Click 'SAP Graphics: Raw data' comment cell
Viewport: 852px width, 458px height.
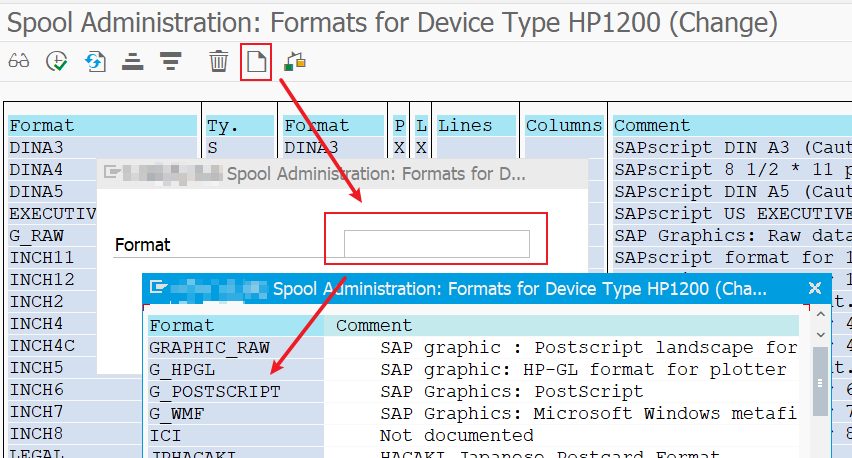coord(734,236)
